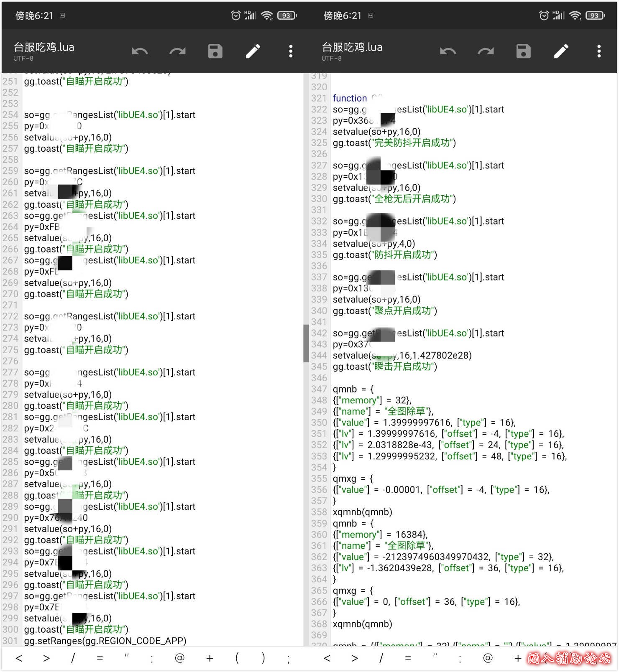Undo last edit in right editor
This screenshot has height=672, width=619.
coord(448,51)
